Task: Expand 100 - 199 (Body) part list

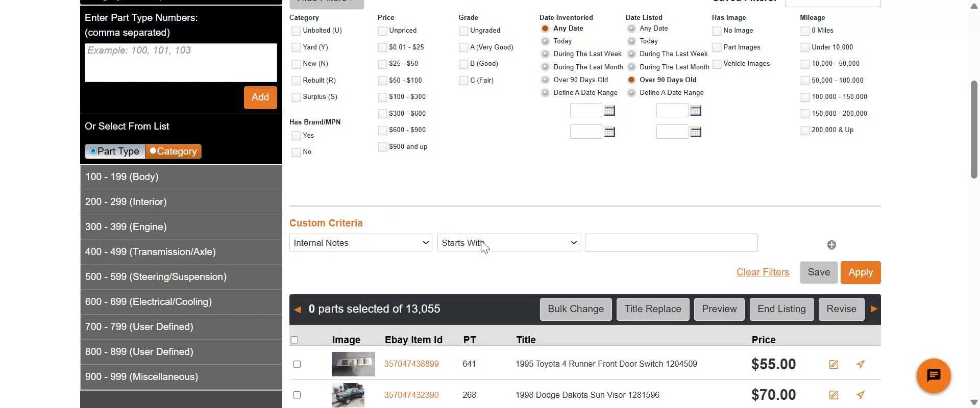Action: click(x=181, y=177)
